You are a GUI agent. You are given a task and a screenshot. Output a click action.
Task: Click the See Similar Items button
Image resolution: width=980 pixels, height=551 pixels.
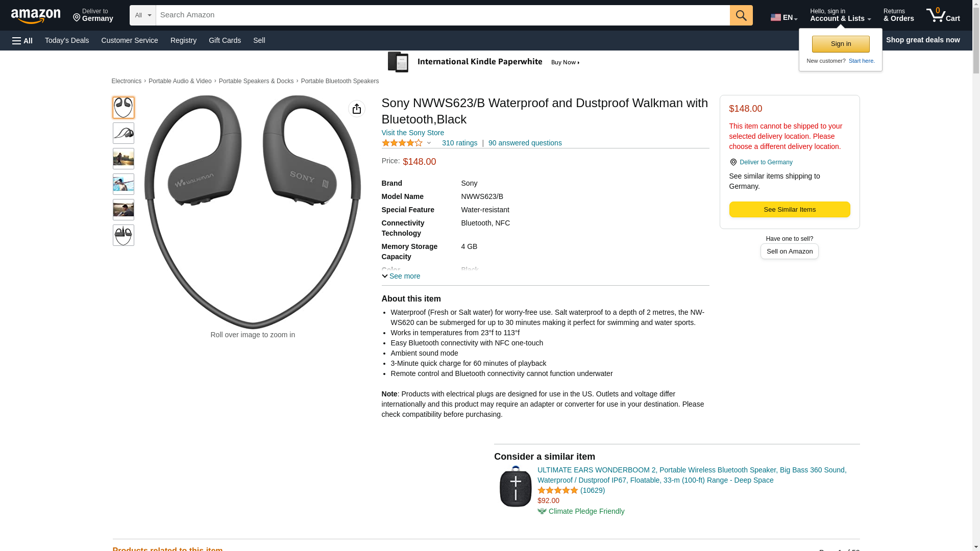tap(789, 210)
